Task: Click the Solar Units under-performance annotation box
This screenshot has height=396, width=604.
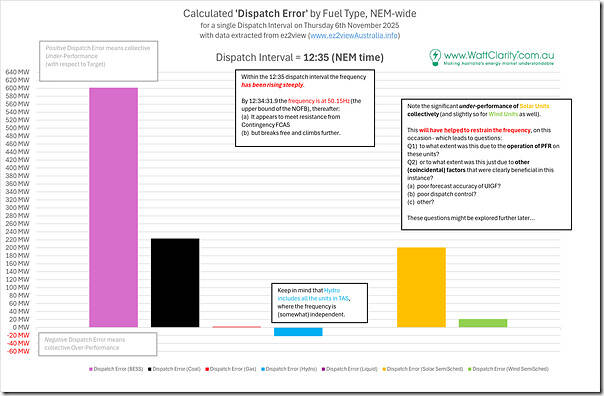Action: tap(486, 164)
